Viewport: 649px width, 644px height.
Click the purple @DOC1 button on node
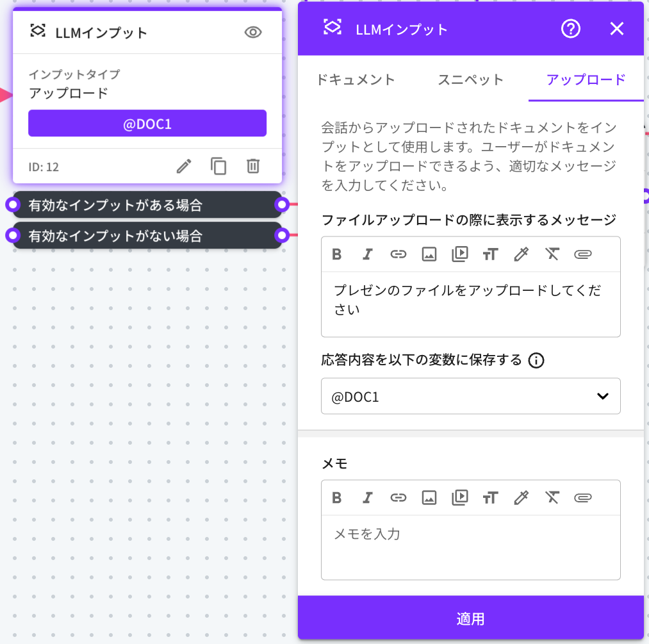point(147,123)
